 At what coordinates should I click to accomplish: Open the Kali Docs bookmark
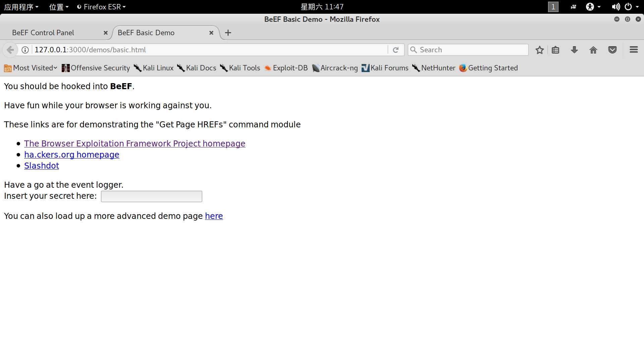[x=197, y=68]
